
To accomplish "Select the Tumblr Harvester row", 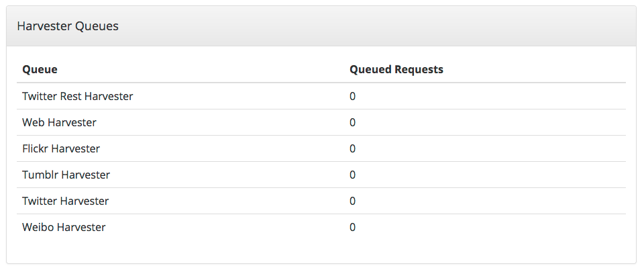I will (321, 175).
